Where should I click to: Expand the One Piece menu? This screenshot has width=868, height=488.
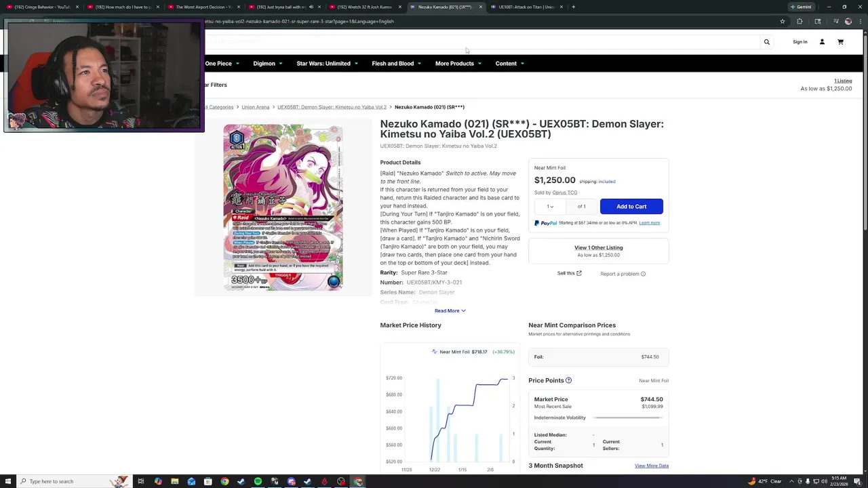(222, 64)
